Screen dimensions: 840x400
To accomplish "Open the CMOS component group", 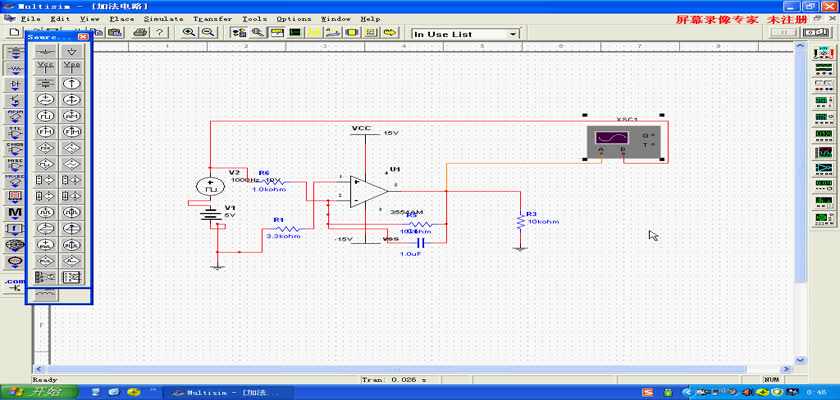I will 15,149.
